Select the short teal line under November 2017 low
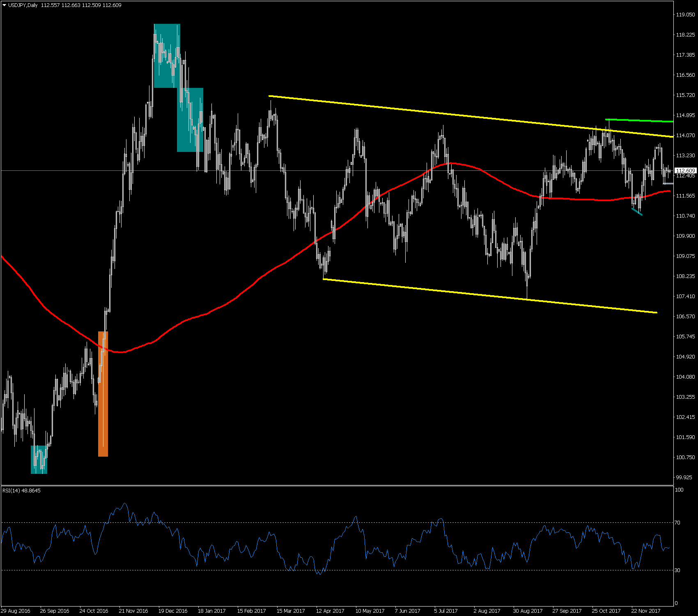This screenshot has width=698, height=616. click(x=637, y=211)
